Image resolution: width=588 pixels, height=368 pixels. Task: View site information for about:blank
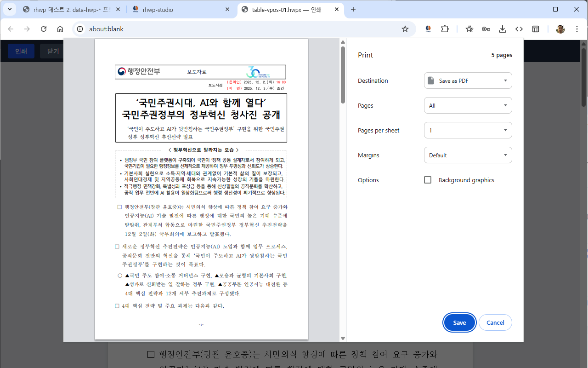tap(80, 29)
